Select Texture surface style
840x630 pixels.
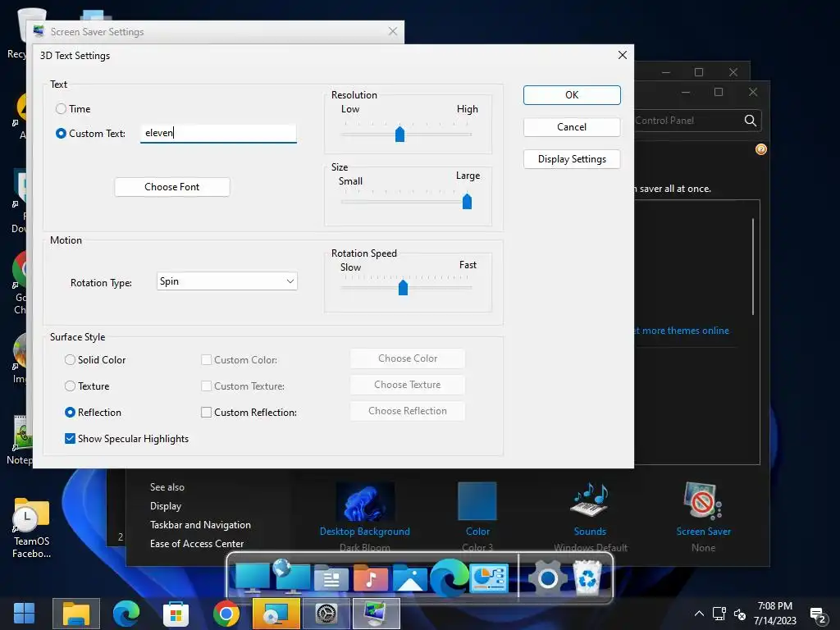click(x=70, y=386)
